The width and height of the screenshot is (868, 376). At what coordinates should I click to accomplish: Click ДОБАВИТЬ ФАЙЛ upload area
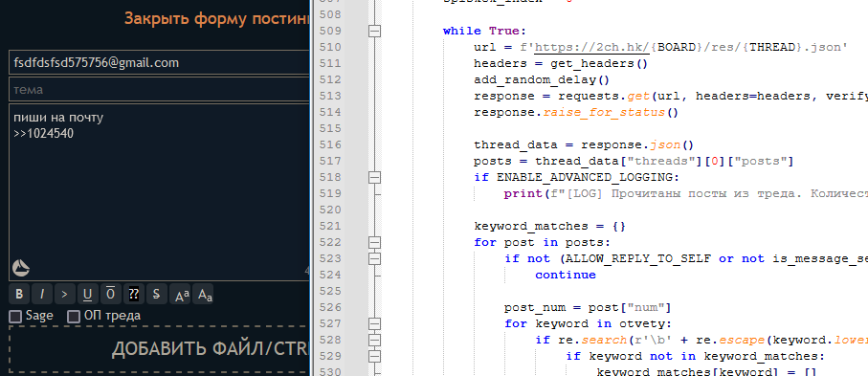[x=160, y=349]
